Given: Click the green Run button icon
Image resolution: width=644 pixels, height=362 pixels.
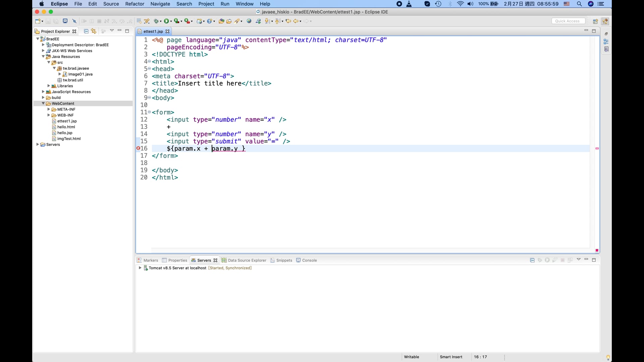Looking at the screenshot, I should tap(166, 21).
